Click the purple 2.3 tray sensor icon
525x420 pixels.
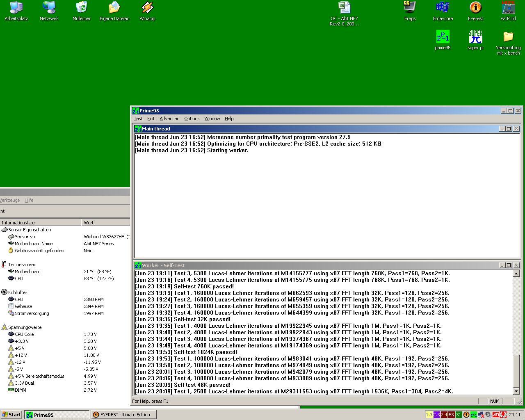click(x=436, y=415)
